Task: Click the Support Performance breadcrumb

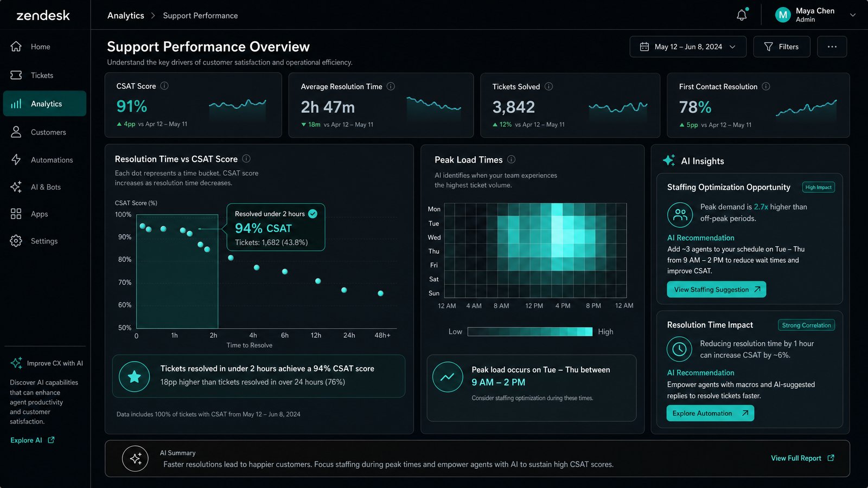Action: pos(200,16)
